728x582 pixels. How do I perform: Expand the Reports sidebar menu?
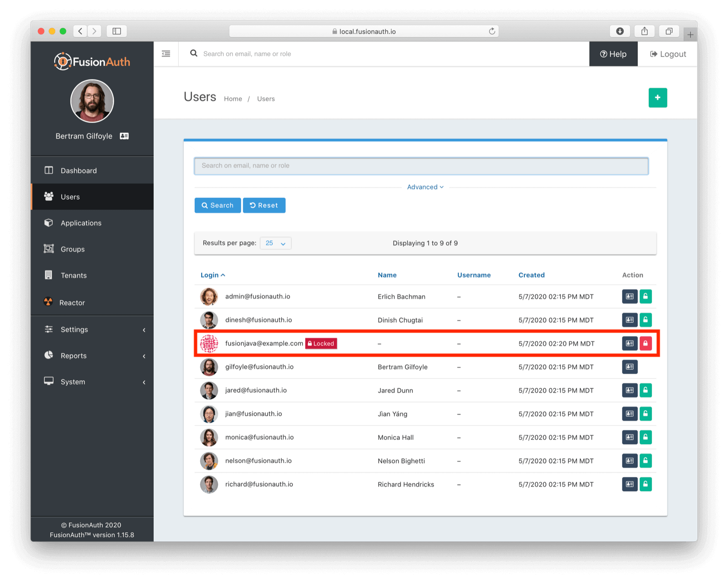(92, 356)
